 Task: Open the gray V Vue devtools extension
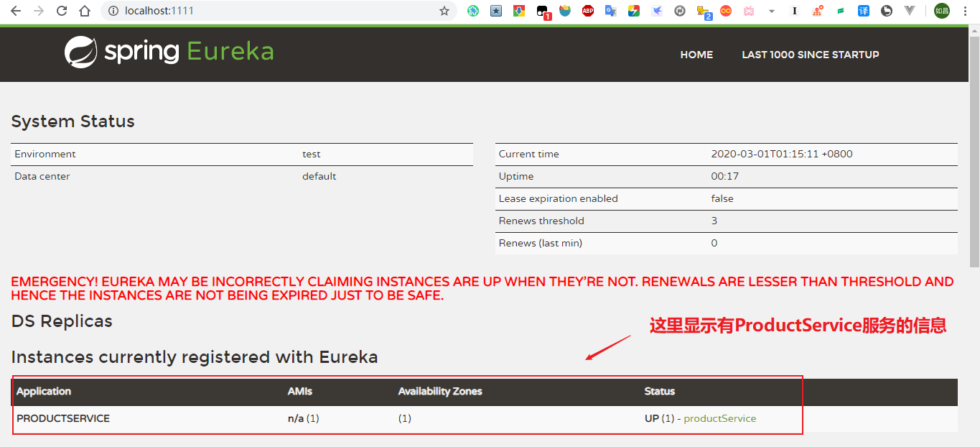(x=910, y=11)
